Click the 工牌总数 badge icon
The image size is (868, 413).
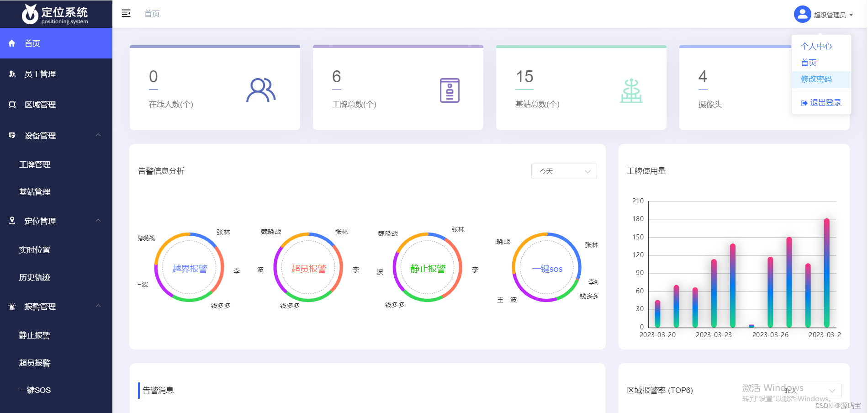(x=450, y=90)
